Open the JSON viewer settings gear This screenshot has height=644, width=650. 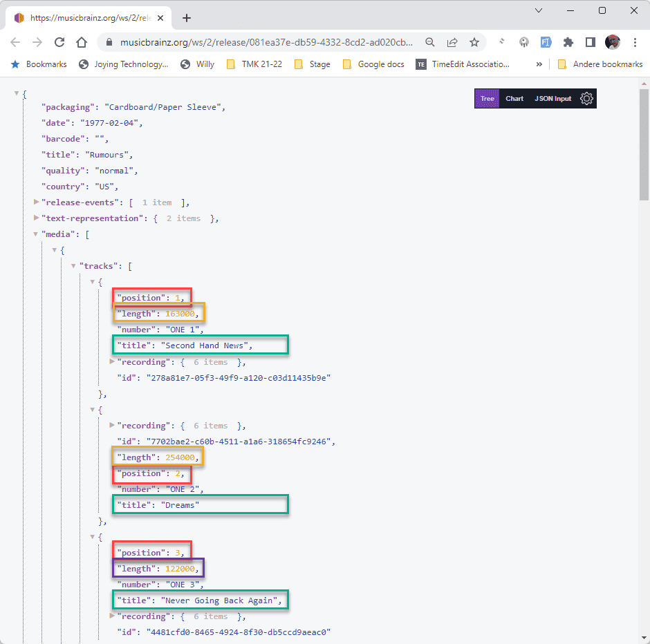[586, 99]
